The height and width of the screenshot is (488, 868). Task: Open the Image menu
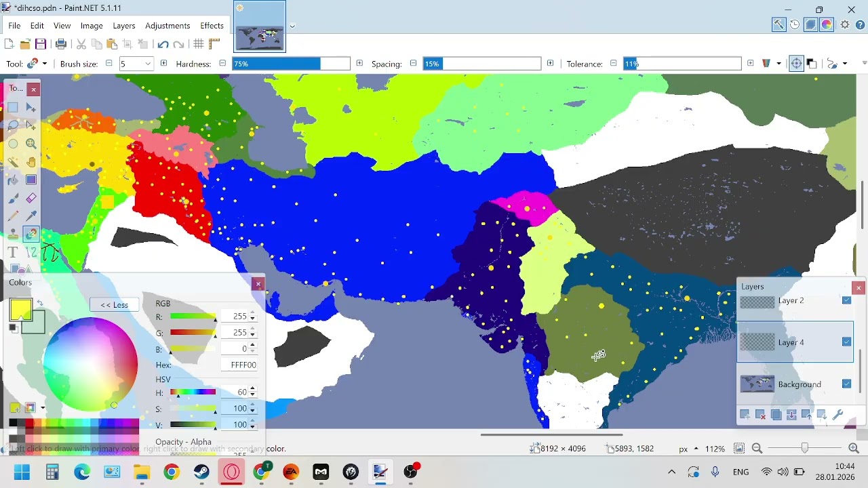(92, 26)
